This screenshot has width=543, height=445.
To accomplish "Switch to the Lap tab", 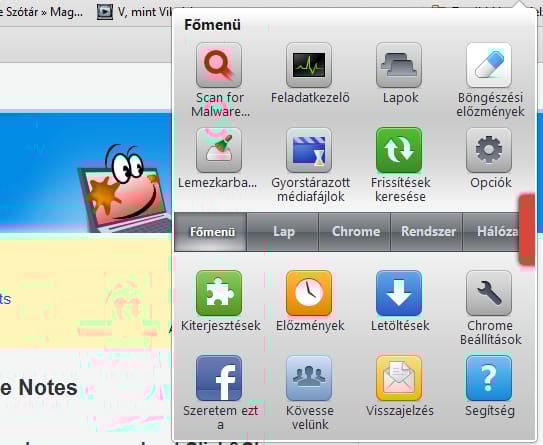I will [x=283, y=232].
